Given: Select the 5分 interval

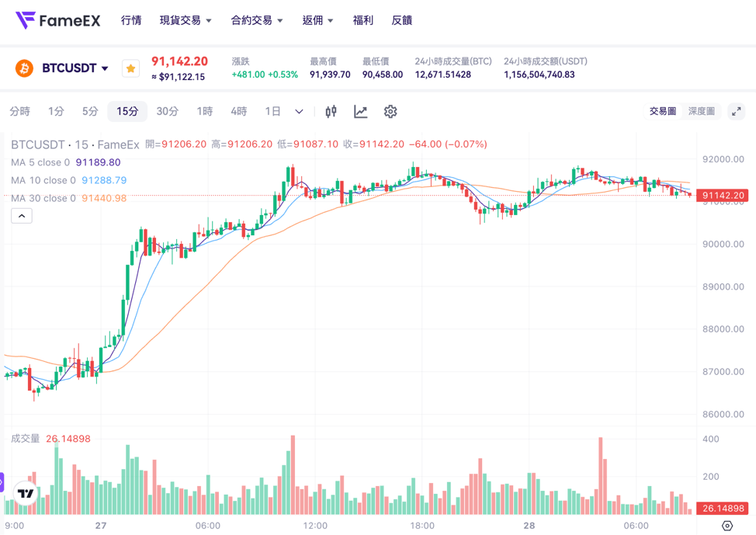Looking at the screenshot, I should (x=90, y=112).
